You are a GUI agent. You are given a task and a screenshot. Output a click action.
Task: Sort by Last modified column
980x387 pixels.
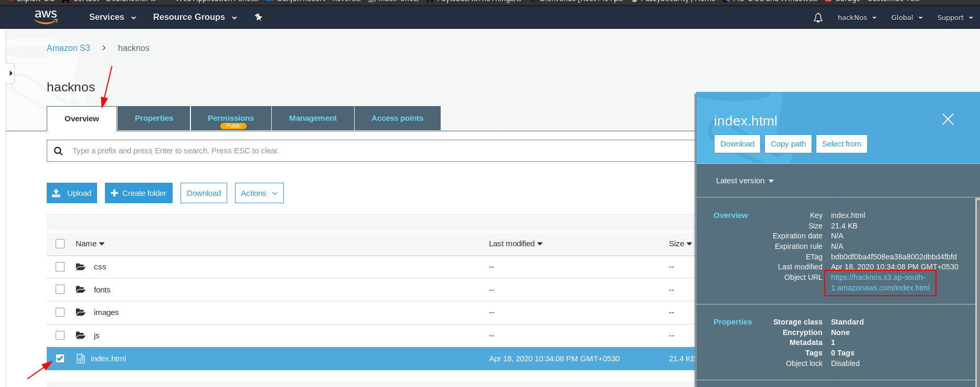[x=516, y=244]
